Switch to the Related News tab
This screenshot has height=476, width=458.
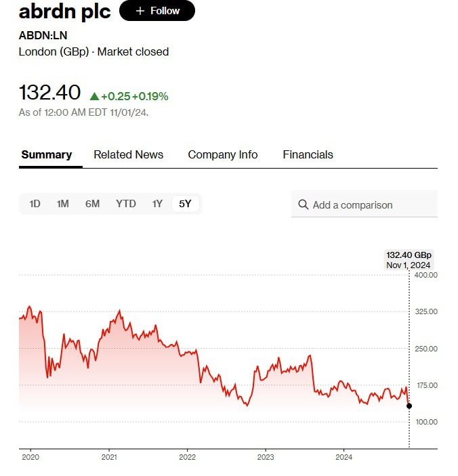click(128, 154)
